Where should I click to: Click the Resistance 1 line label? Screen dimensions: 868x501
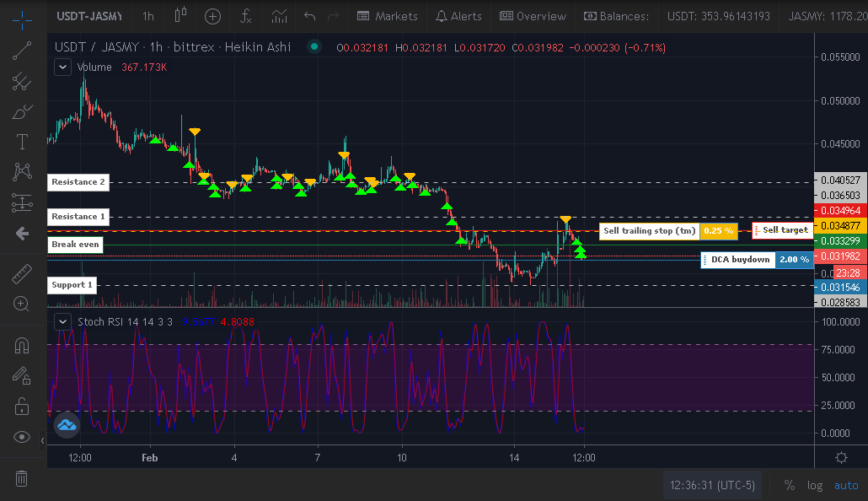coord(78,217)
